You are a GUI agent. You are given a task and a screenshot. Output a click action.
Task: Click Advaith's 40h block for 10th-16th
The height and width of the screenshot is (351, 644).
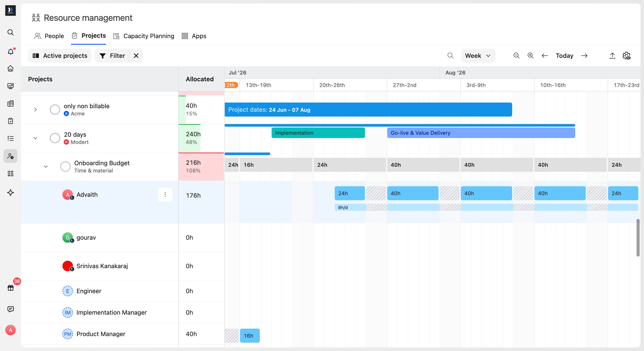tap(560, 193)
